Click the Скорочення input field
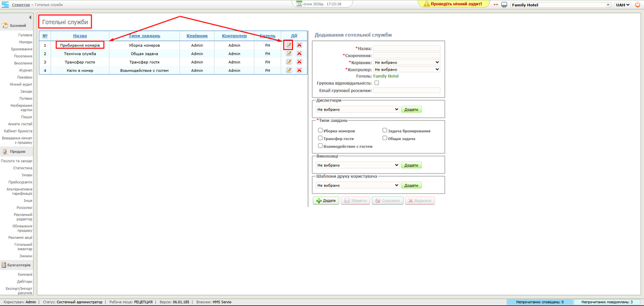The image size is (644, 306). pos(406,55)
